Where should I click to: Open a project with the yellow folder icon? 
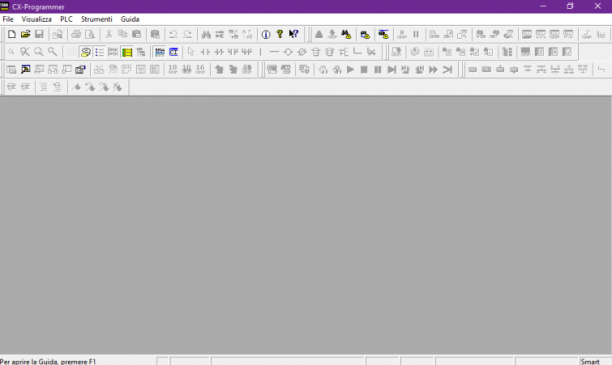pos(25,34)
